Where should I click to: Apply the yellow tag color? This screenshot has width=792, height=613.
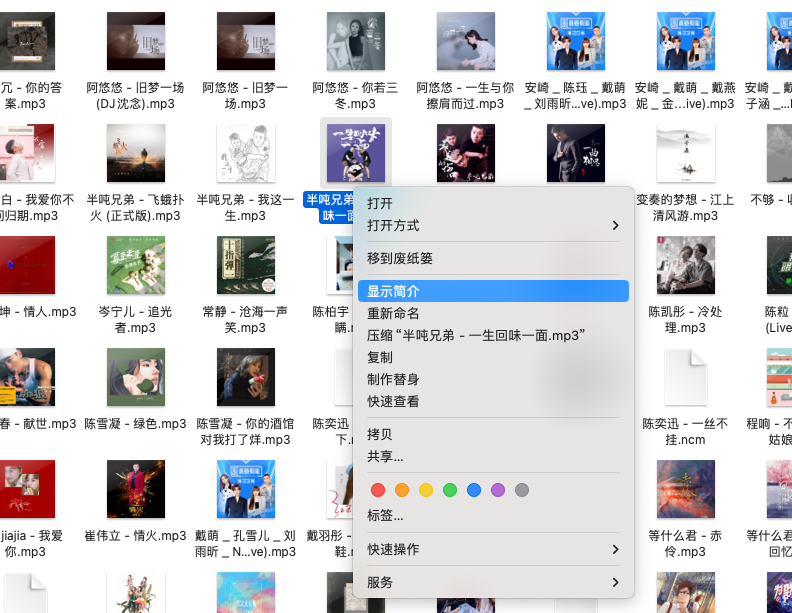coord(426,490)
